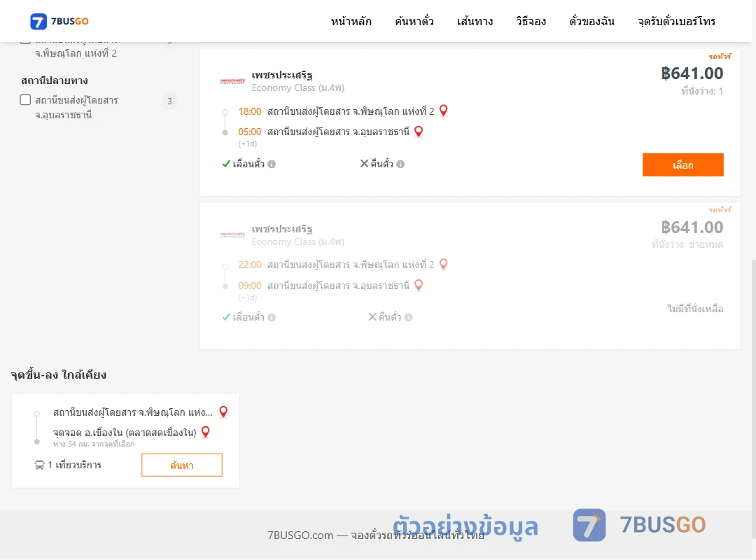
Task: Click the destination filter count badge 3
Action: (169, 101)
